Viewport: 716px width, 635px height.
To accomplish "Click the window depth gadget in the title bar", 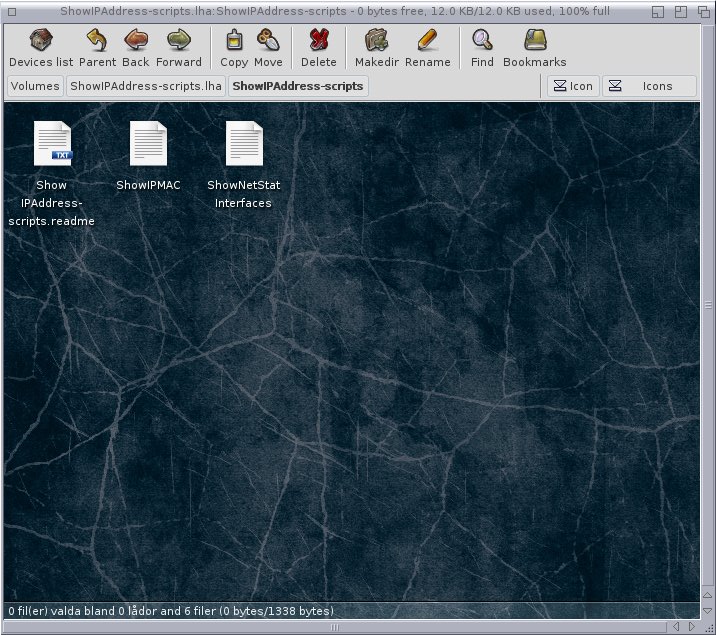I will (704, 12).
